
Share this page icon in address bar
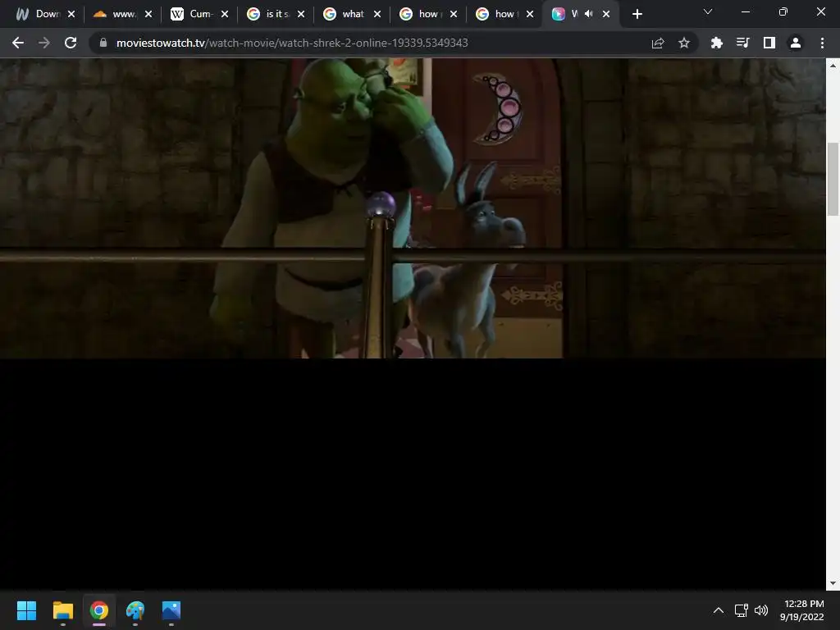[658, 43]
